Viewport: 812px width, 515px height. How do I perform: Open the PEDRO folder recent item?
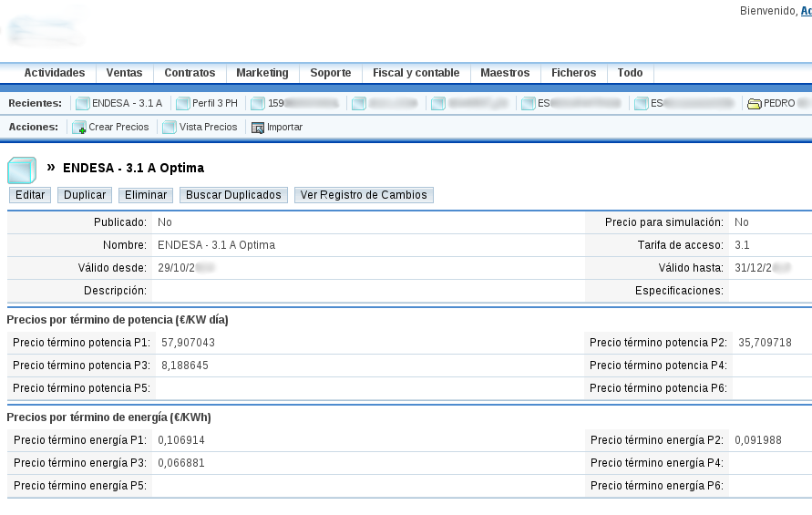click(x=778, y=104)
